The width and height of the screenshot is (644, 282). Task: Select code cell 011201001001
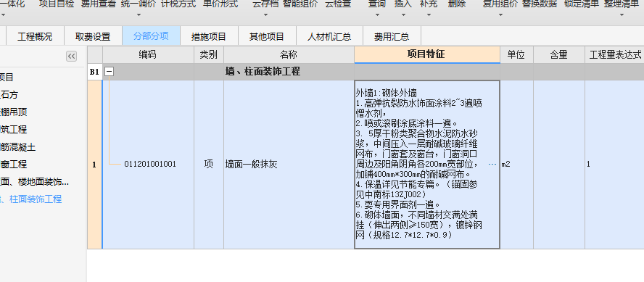[148, 164]
